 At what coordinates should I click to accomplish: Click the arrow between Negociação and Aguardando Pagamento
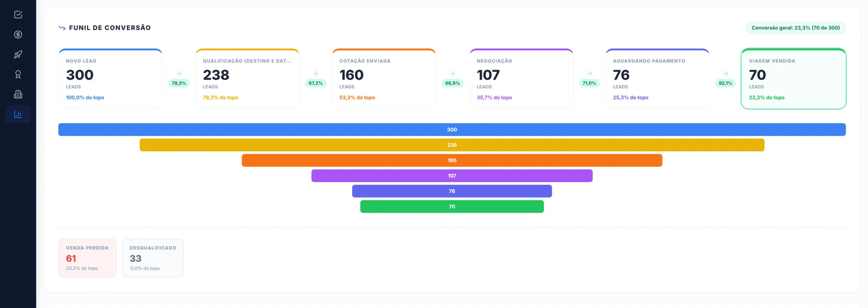[x=589, y=73]
